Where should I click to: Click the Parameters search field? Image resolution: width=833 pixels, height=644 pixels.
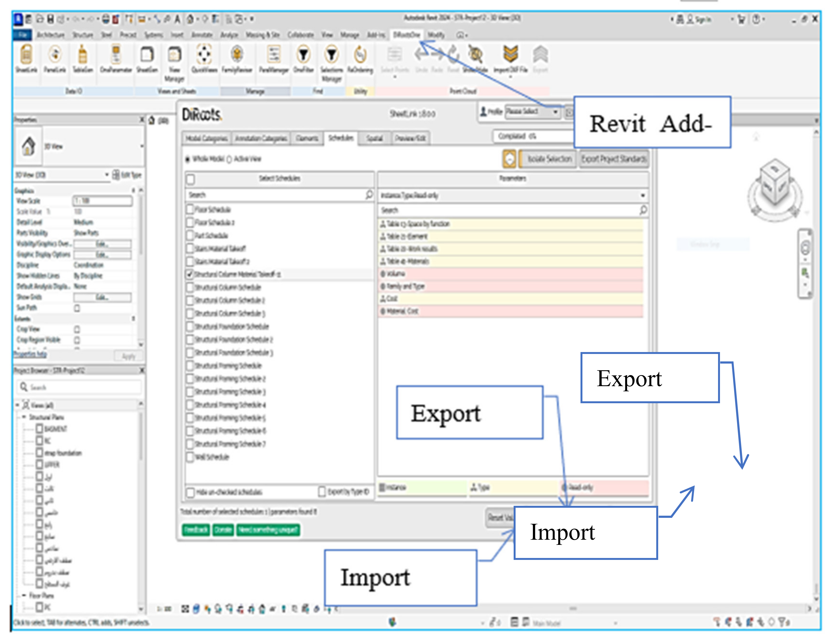[x=513, y=210]
